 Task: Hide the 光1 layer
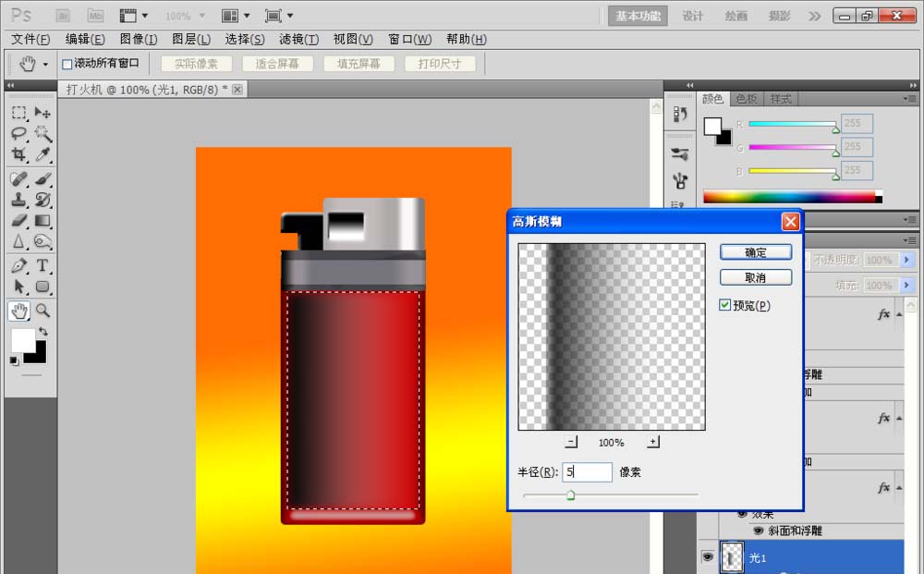[x=707, y=556]
